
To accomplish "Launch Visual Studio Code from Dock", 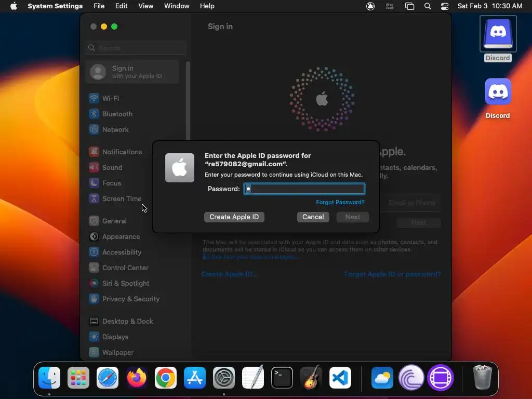I will tap(340, 378).
